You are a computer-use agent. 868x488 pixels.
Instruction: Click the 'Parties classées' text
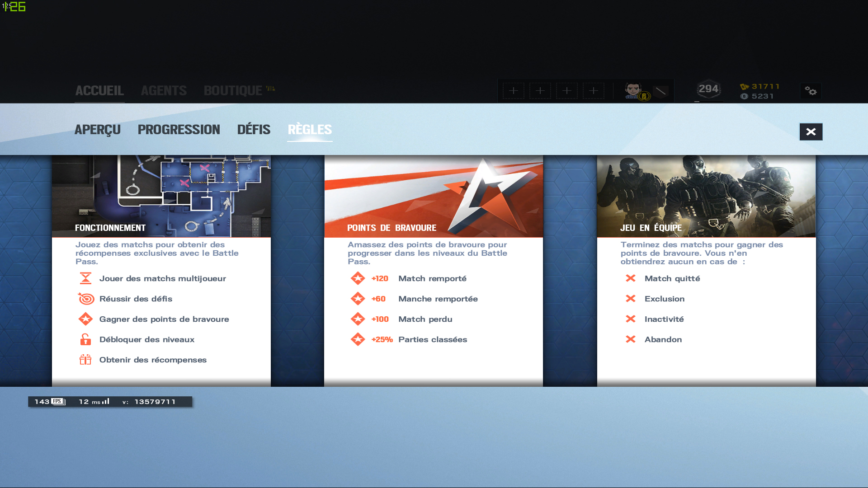(433, 340)
